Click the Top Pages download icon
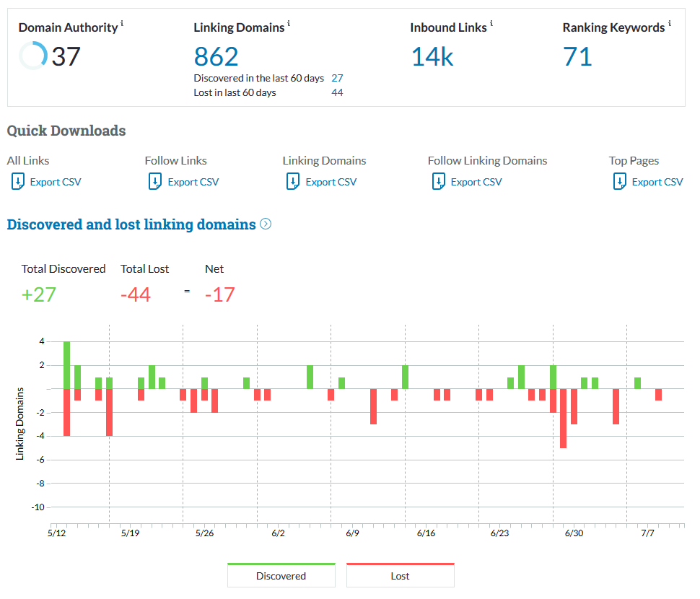Image resolution: width=700 pixels, height=599 pixels. click(619, 182)
